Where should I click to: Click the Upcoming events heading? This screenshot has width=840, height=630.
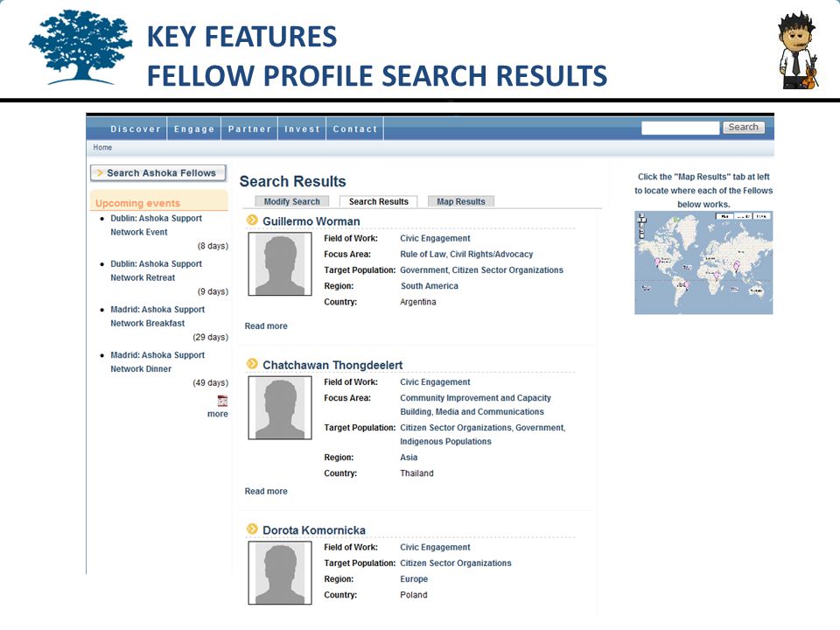pos(137,203)
